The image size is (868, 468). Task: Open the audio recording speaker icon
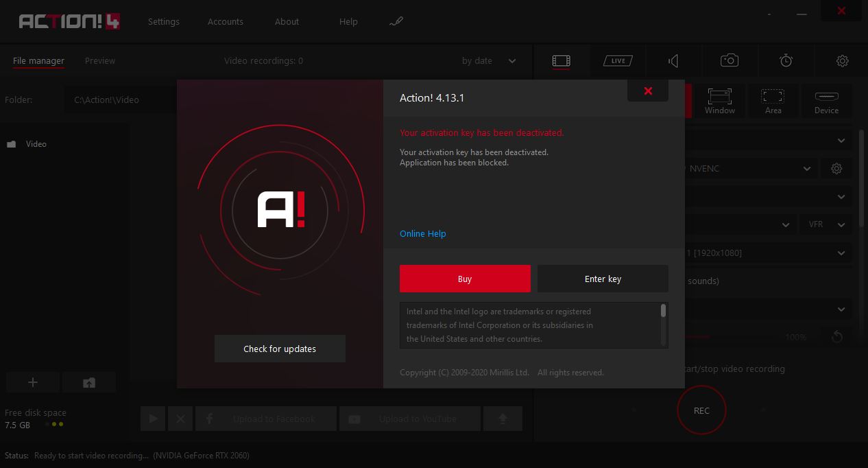(673, 61)
